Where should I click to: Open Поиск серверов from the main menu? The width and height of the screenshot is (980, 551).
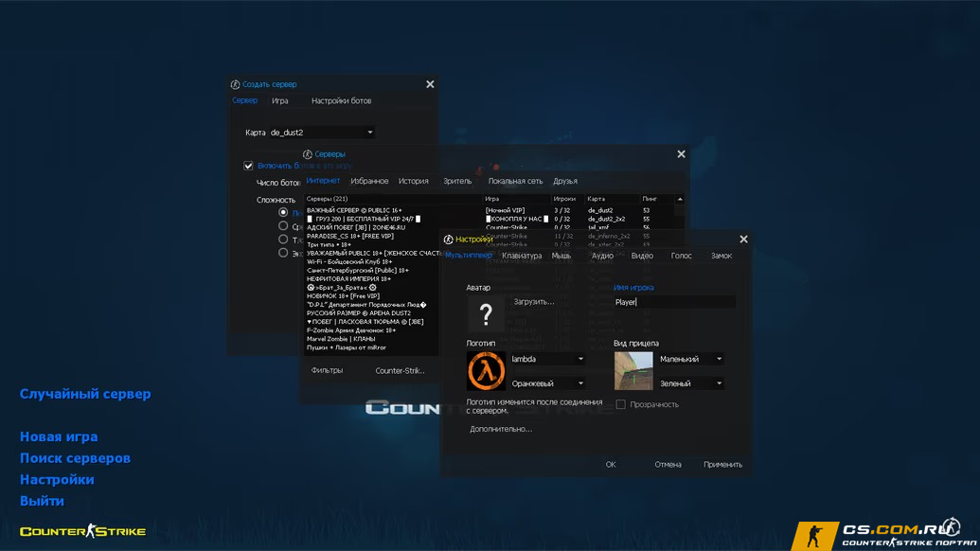(x=75, y=458)
